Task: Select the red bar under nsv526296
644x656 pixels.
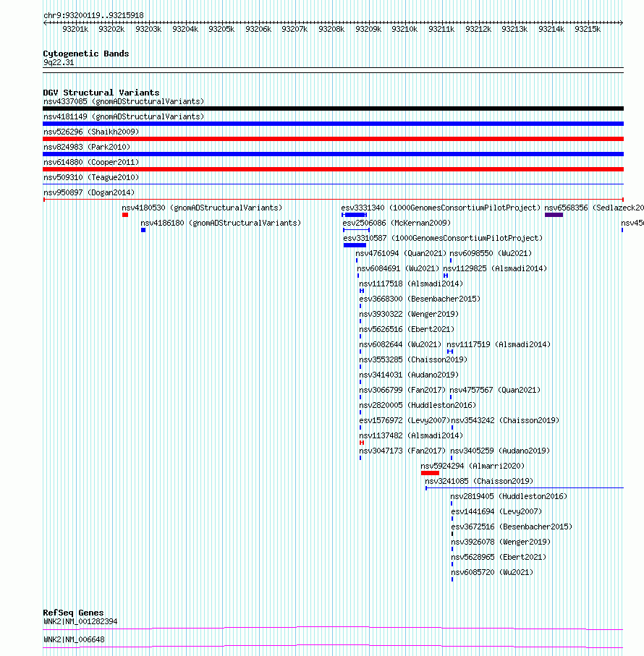Action: (x=333, y=139)
